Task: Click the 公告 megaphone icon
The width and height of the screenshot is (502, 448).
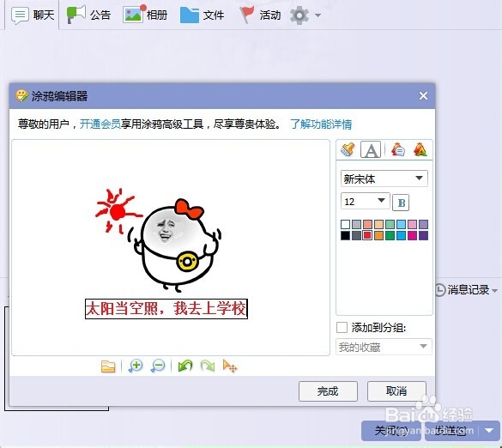Action: tap(76, 15)
